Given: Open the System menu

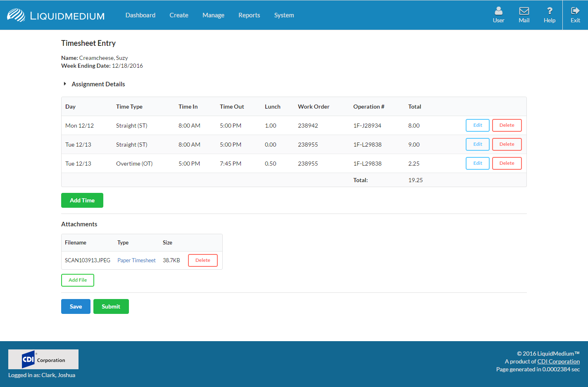Looking at the screenshot, I should coord(284,15).
